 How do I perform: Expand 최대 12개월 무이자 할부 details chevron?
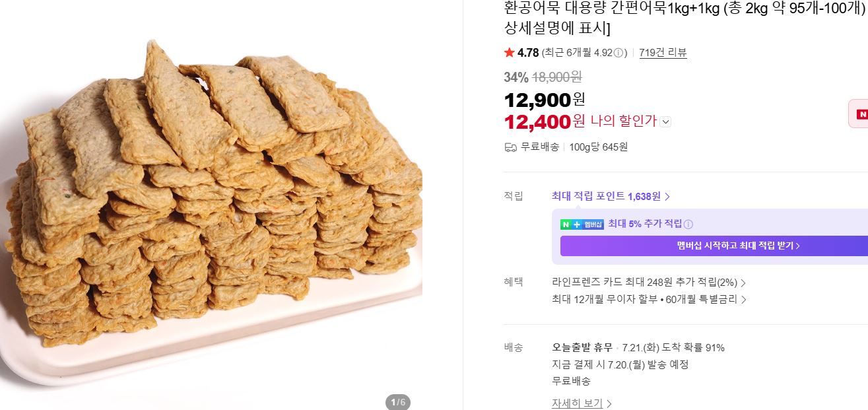click(743, 300)
